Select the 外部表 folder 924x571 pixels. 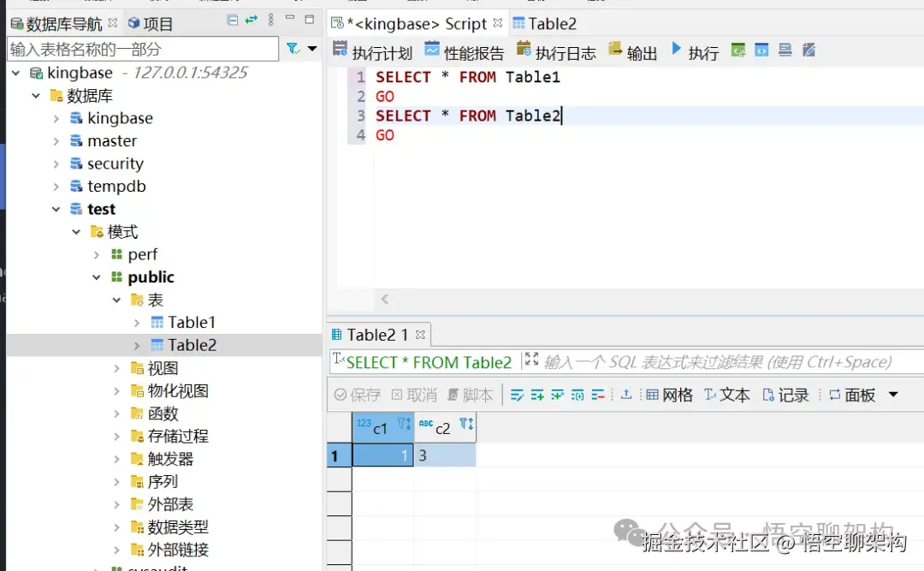(170, 504)
